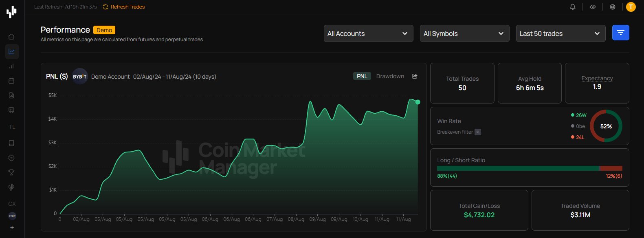644x238 pixels.
Task: Open the CX sidebar item
Action: pyautogui.click(x=12, y=204)
